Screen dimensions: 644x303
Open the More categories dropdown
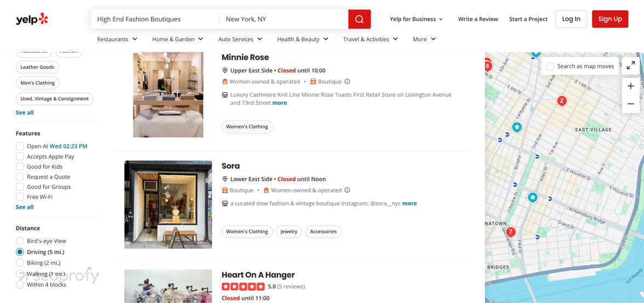(x=424, y=39)
